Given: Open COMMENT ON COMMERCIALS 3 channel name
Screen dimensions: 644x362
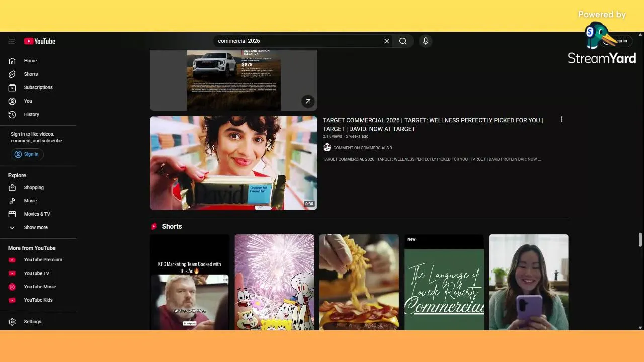Looking at the screenshot, I should tap(362, 148).
